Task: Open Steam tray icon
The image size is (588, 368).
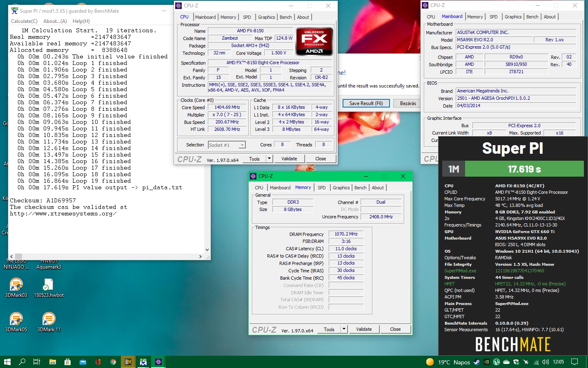Action: 477,362
